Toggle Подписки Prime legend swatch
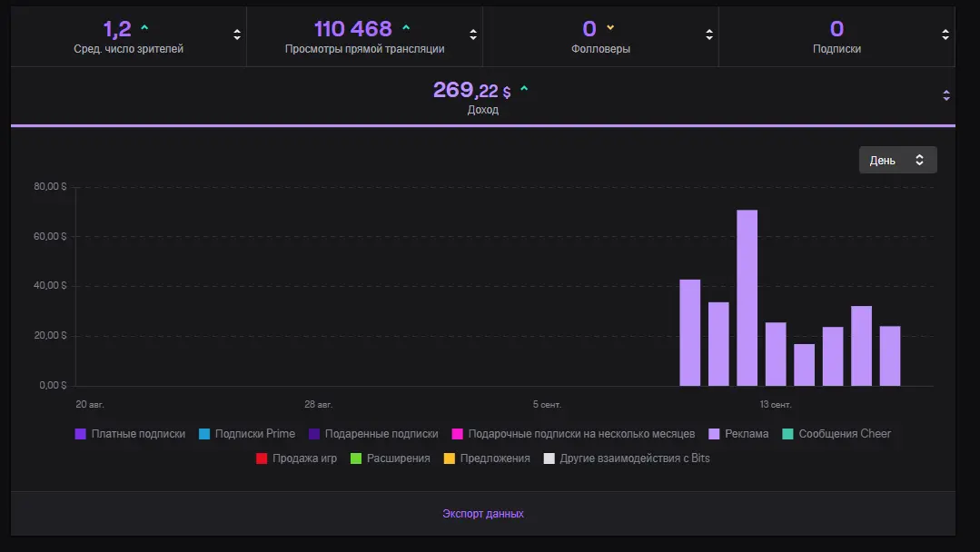Screen dimensions: 980x552 203,434
